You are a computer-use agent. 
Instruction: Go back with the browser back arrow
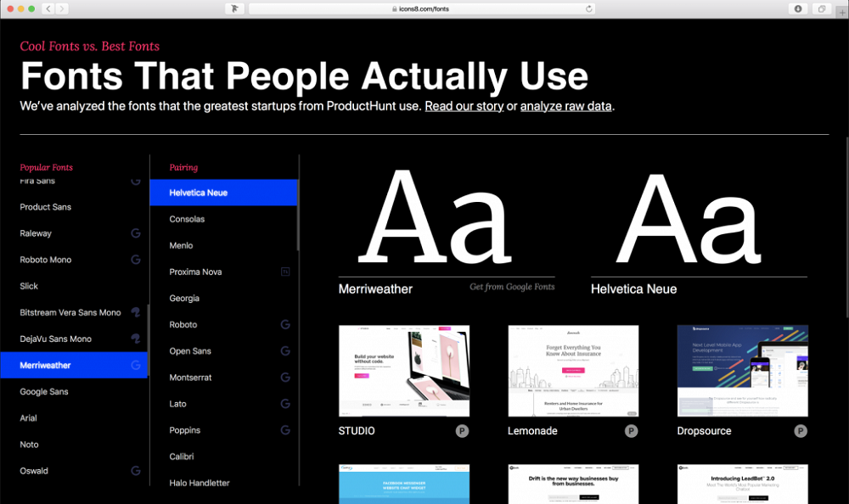(48, 8)
